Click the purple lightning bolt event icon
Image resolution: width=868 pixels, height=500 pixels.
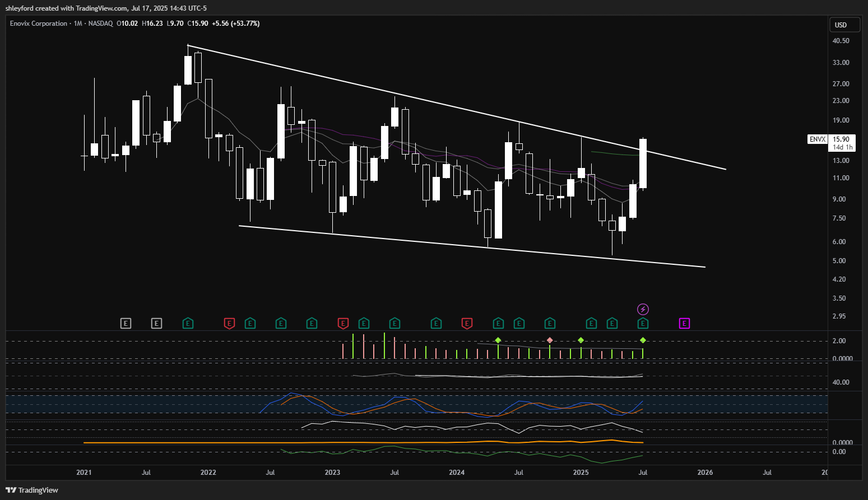(x=643, y=309)
